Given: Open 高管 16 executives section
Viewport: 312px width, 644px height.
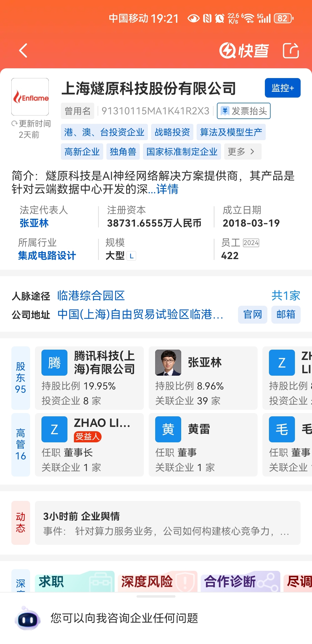Looking at the screenshot, I should [x=21, y=445].
